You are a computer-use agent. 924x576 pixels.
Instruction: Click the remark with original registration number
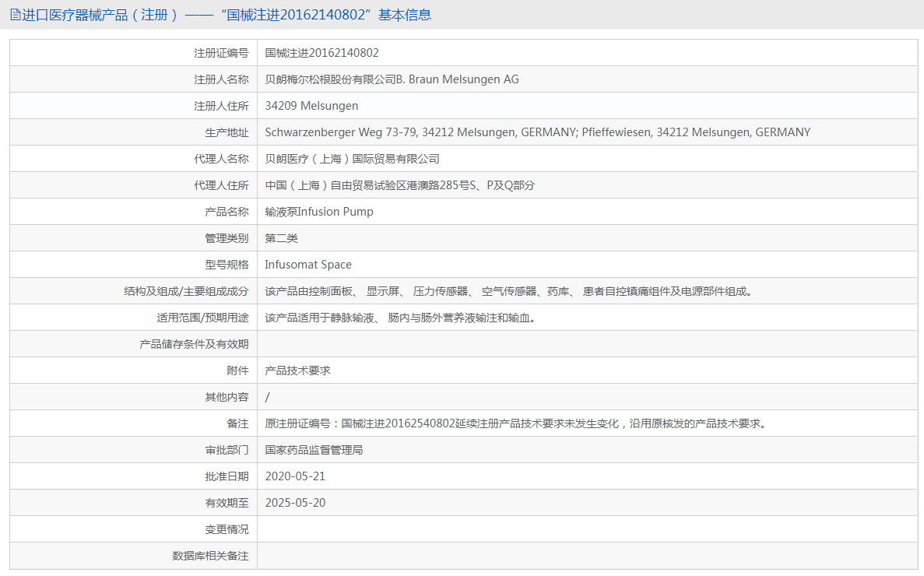click(x=515, y=423)
